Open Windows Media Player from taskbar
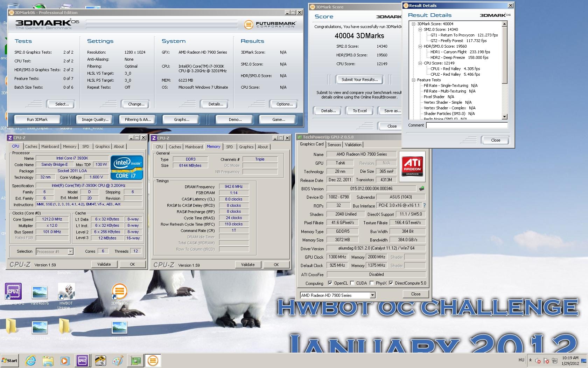Viewport: 588px width, 368px height. [x=65, y=361]
